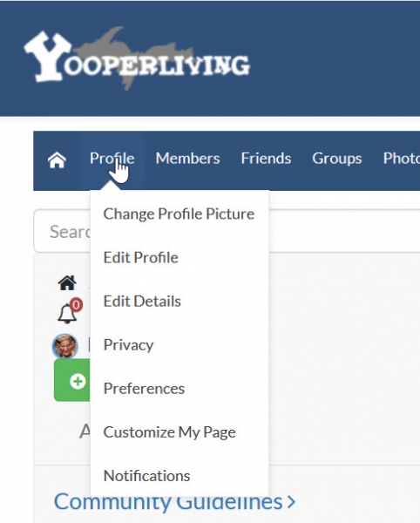Open Notifications from the Profile dropdown
The height and width of the screenshot is (523, 420).
(x=146, y=476)
